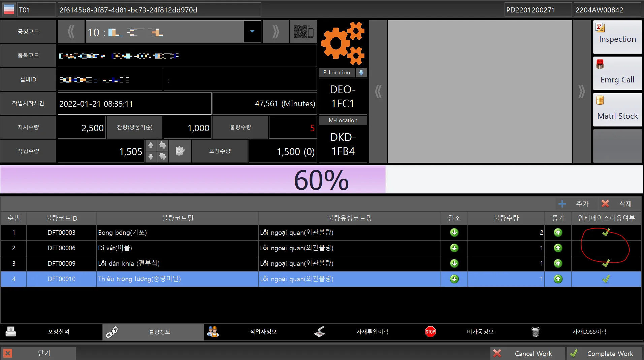Screen dimensions: 644x360
Task: Go to the previous process with left chevron
Action: (x=71, y=32)
